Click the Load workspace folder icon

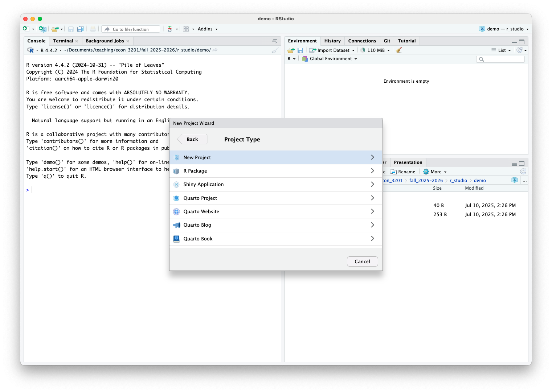[291, 50]
